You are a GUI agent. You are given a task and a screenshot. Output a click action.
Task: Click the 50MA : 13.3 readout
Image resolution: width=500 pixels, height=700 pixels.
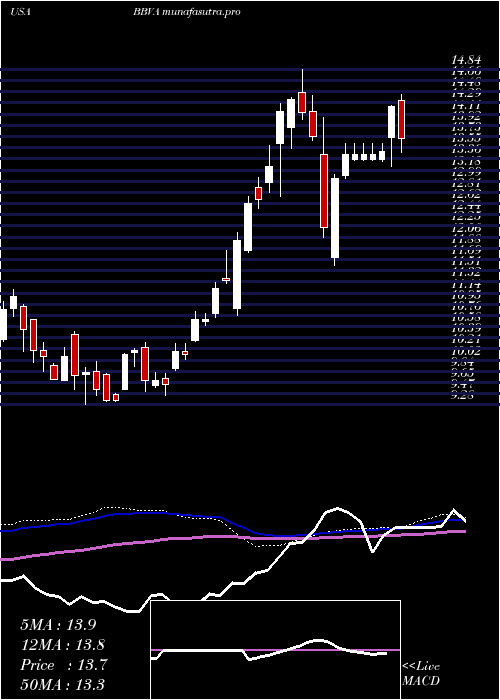click(x=62, y=684)
